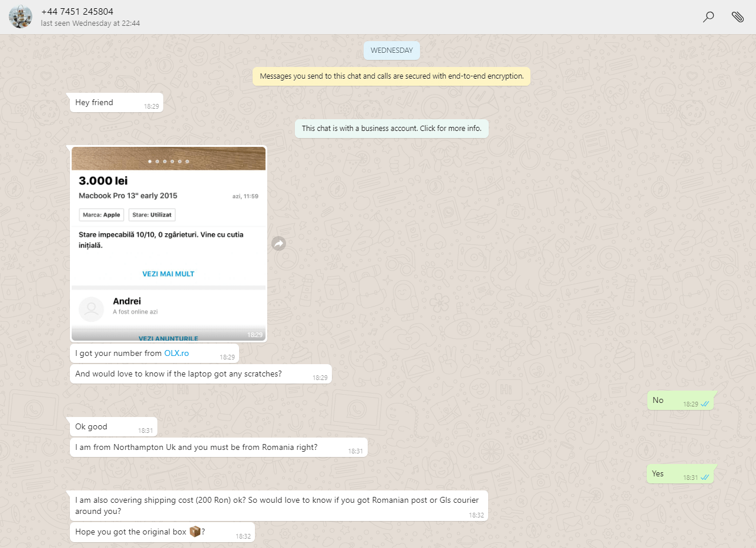Click the business account info notice
This screenshot has height=548, width=756.
pyautogui.click(x=391, y=128)
